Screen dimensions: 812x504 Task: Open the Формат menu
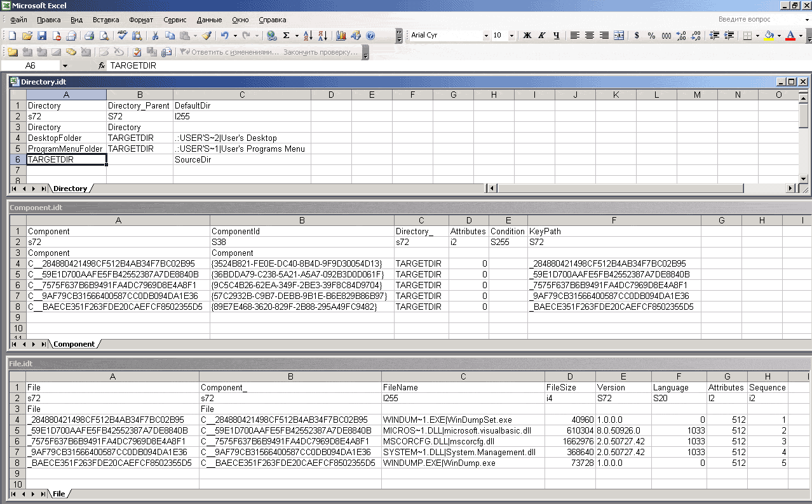(141, 20)
